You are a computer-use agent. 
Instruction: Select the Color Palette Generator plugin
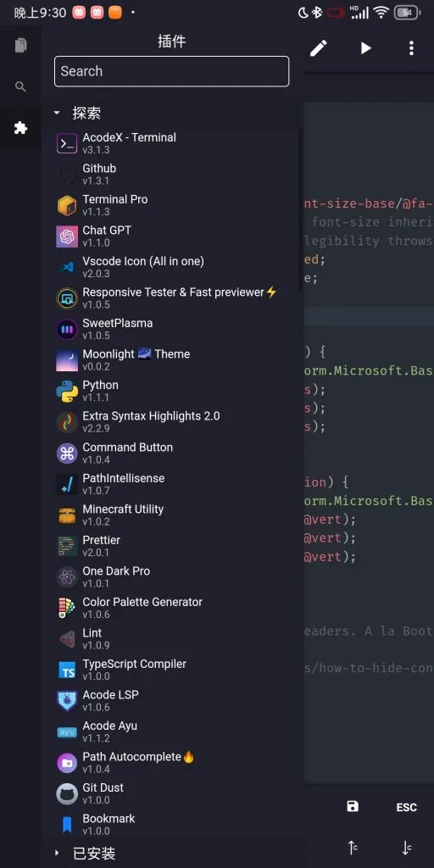point(173,608)
